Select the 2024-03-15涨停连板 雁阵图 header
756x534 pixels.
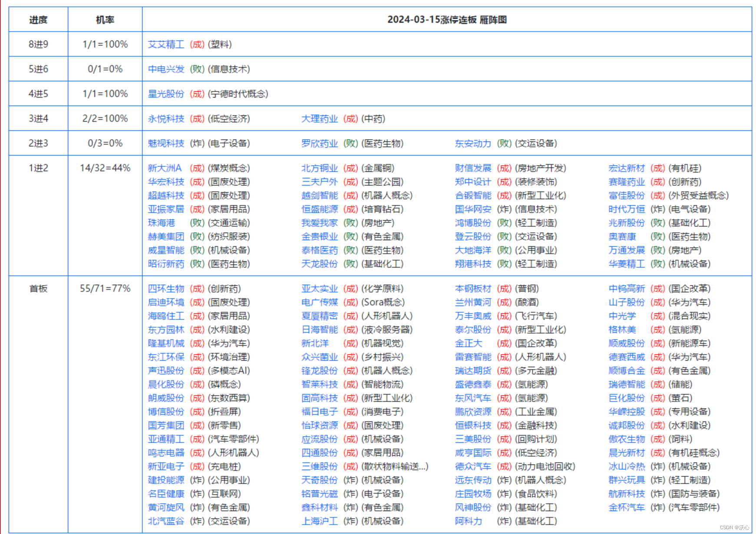point(447,20)
